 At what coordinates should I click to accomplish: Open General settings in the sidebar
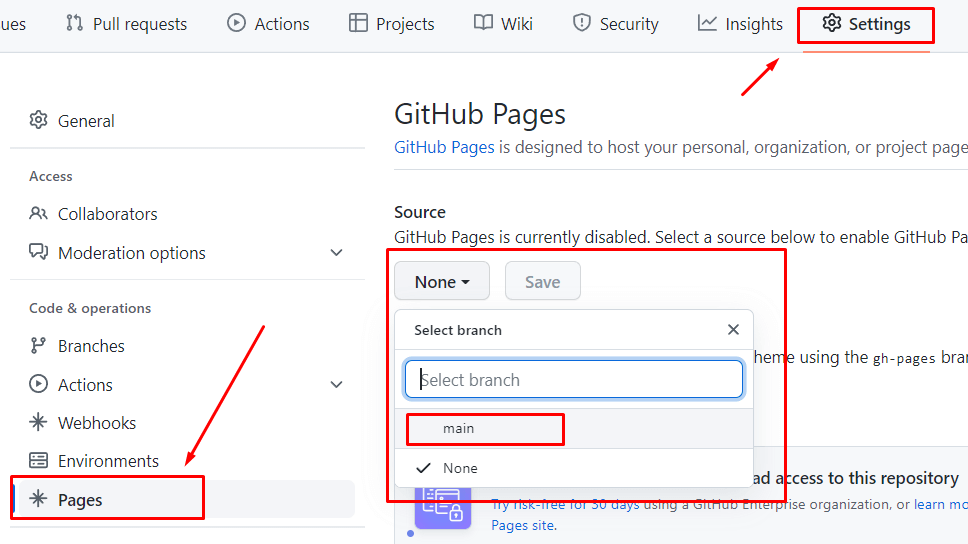pos(185,120)
